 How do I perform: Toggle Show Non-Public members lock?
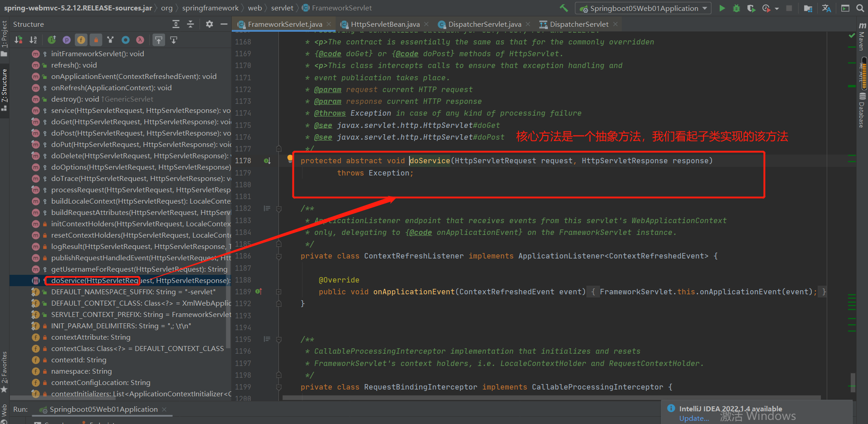(x=96, y=40)
